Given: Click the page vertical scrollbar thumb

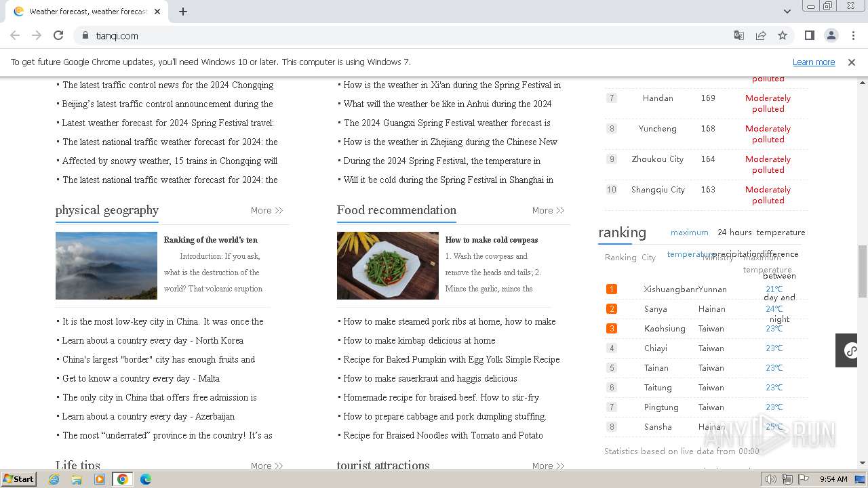Looking at the screenshot, I should tap(862, 271).
